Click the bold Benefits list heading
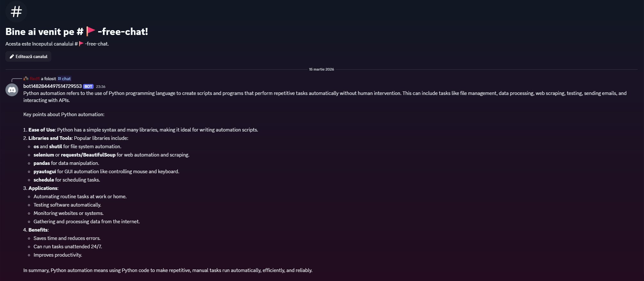 [38, 230]
